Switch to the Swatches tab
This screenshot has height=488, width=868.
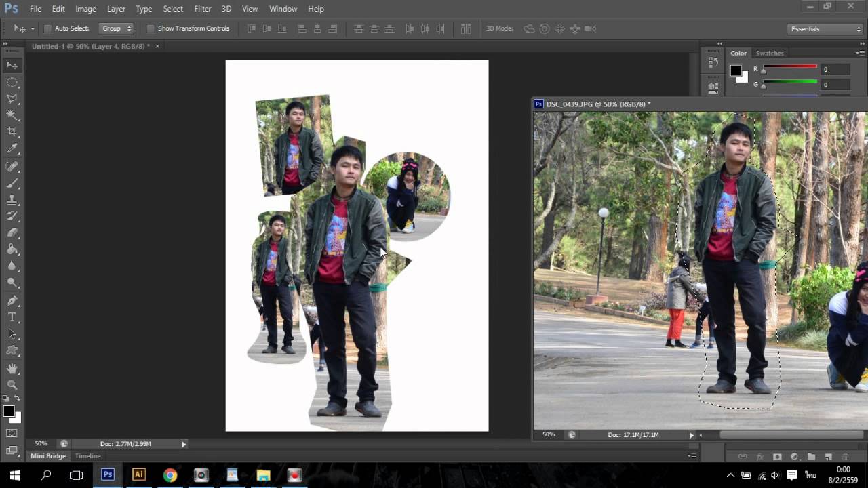pyautogui.click(x=770, y=53)
